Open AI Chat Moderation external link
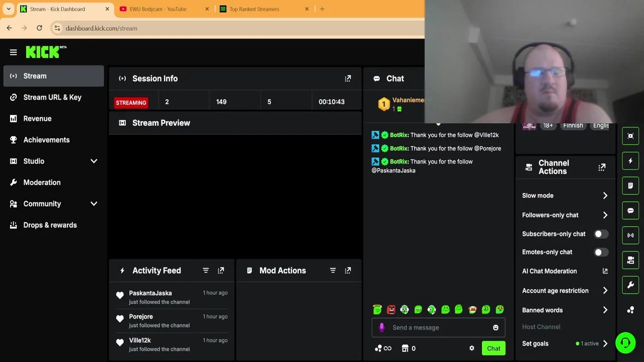This screenshot has width=644, height=362. coord(605,271)
